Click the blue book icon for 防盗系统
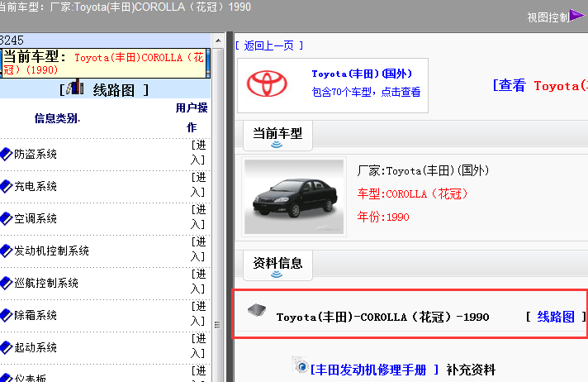The height and width of the screenshot is (382, 588). tap(6, 154)
